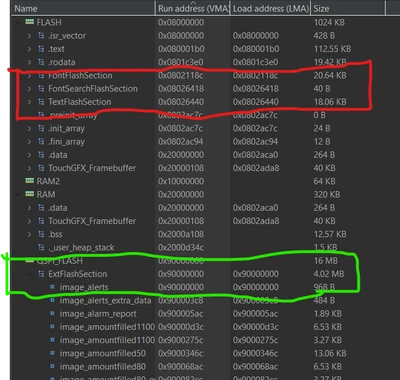Select the image_alerts_extra_data symbol label
400x380 pixels.
click(105, 300)
